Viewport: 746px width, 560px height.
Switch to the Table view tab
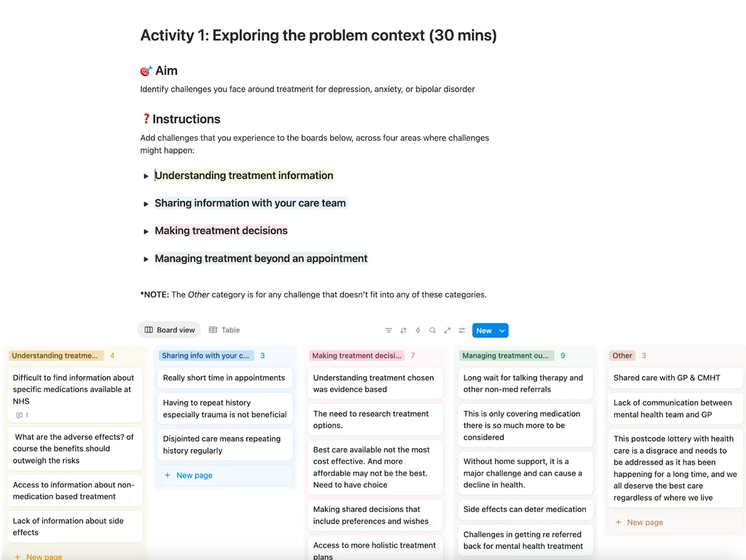pos(224,330)
